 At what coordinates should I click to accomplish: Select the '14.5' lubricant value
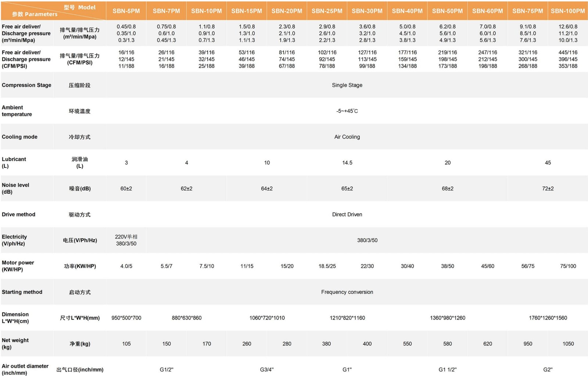coord(347,163)
